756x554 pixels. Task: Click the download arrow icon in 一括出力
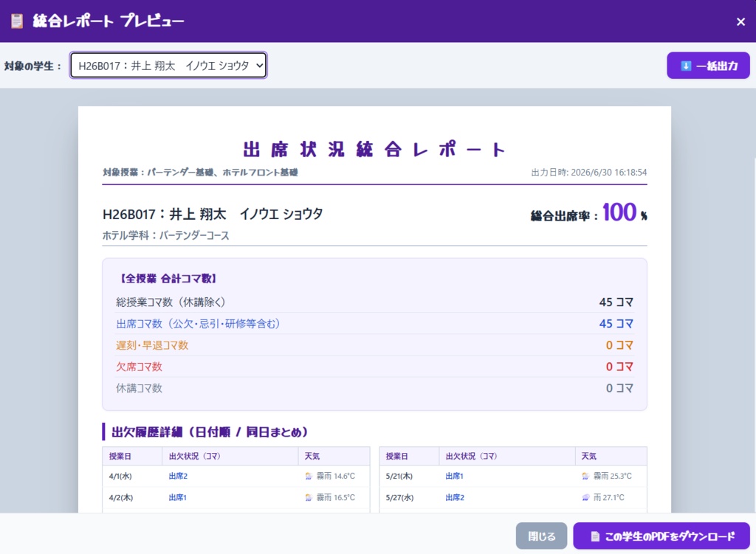686,66
